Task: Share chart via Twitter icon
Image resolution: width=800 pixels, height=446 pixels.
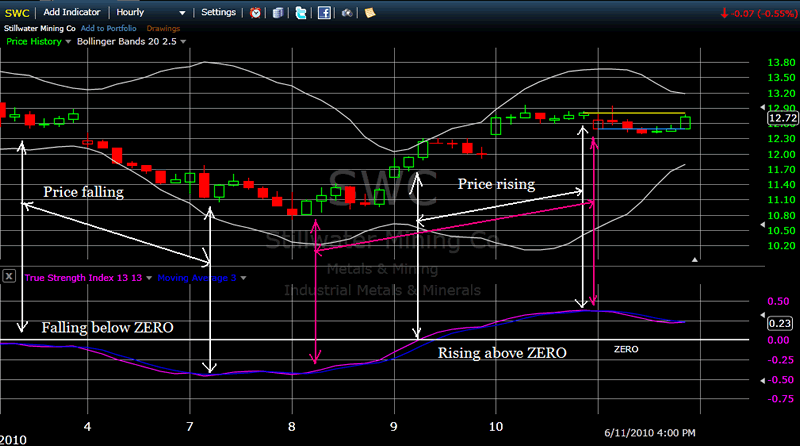Action: coord(301,13)
